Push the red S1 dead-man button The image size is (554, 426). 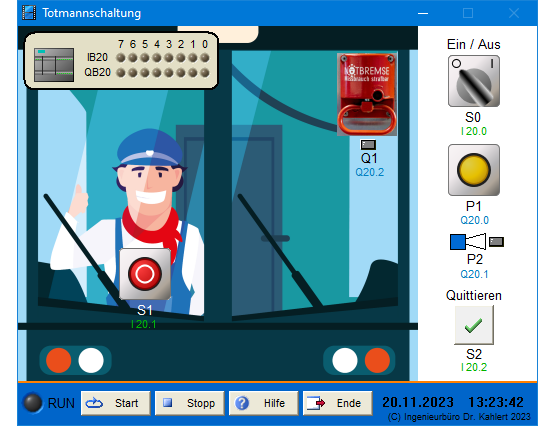(x=145, y=274)
